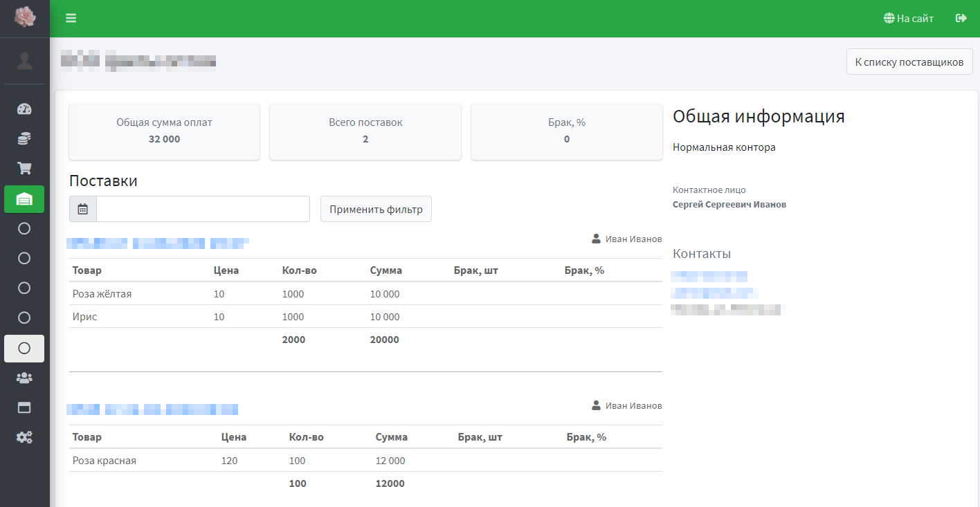Open the coins finance icon in sidebar

(24, 139)
